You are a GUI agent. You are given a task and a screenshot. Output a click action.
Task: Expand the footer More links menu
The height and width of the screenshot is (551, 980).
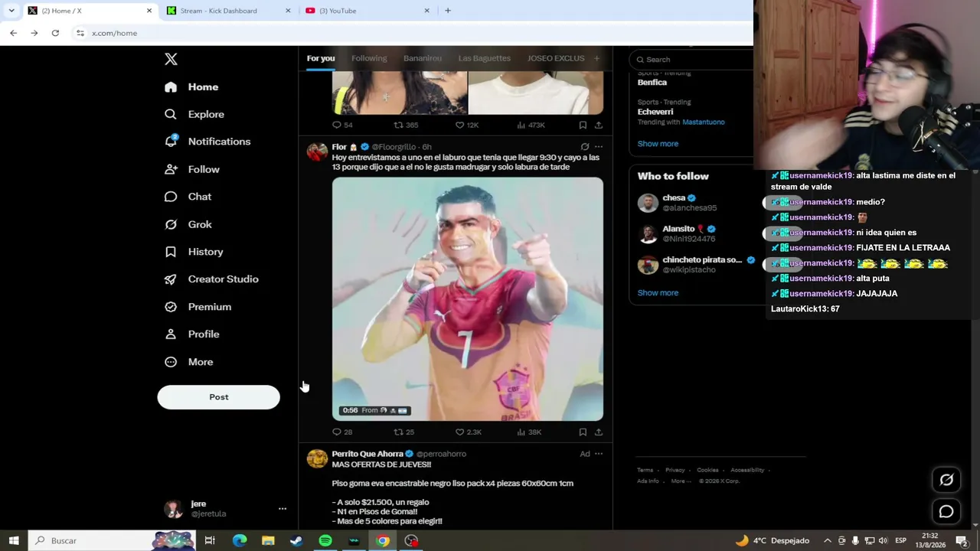tap(680, 481)
